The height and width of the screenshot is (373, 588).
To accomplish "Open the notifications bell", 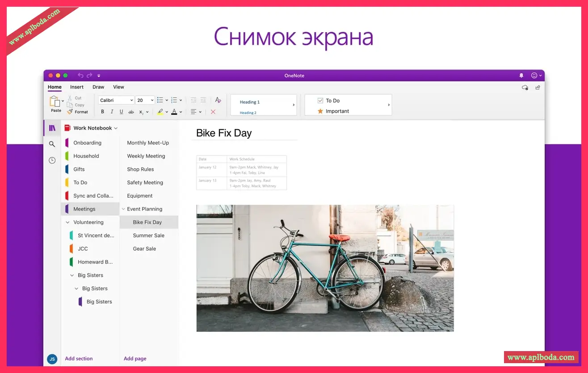I will click(521, 76).
